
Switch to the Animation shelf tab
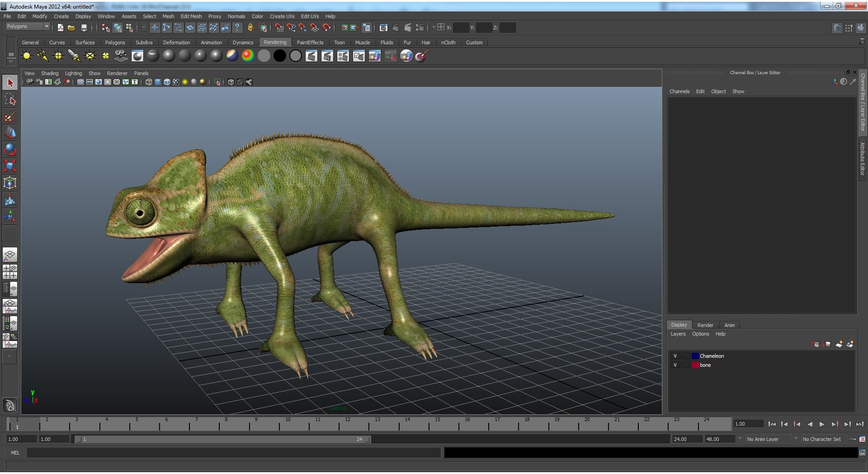pos(212,43)
